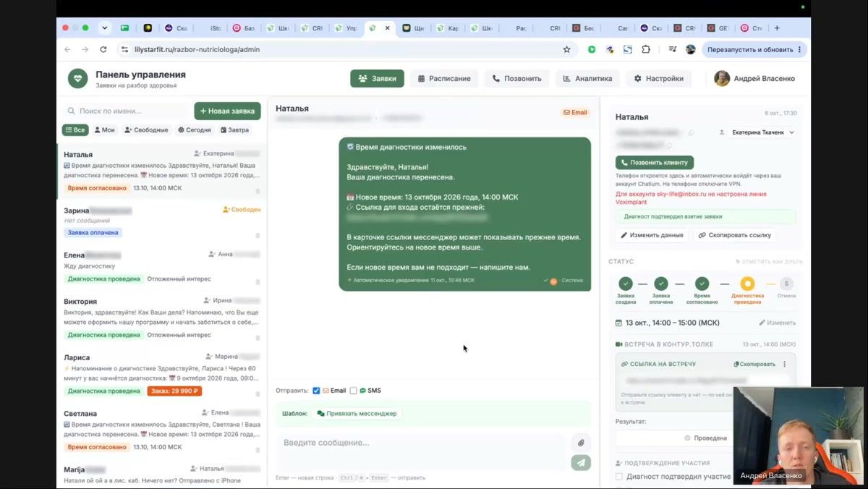This screenshot has height=489, width=868.
Task: Switch to the GE browser tab
Action: pos(717,28)
